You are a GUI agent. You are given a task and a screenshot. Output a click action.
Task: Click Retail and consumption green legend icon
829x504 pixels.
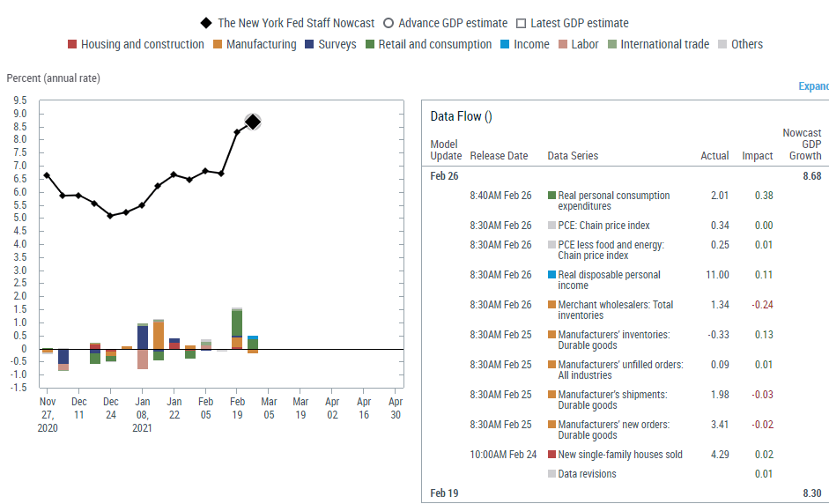370,44
